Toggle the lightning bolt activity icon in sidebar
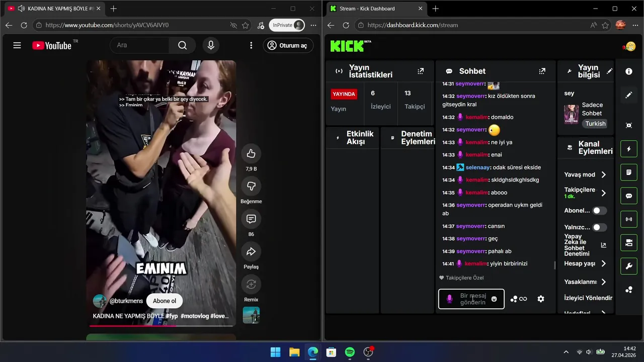The width and height of the screenshot is (644, 362). click(x=629, y=149)
